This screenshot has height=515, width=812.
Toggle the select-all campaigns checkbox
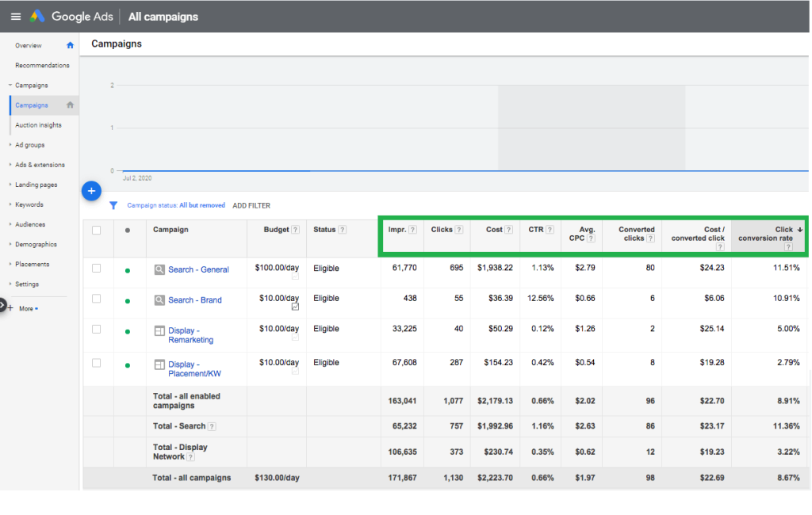pos(96,231)
